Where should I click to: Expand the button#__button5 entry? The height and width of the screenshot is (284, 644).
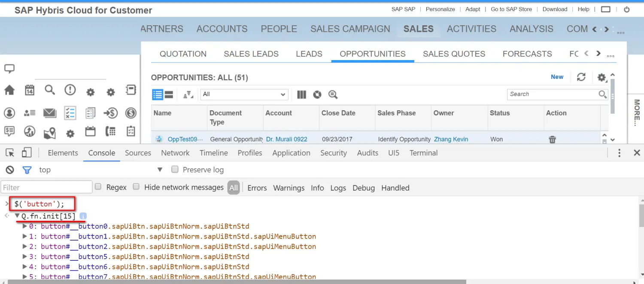[x=24, y=257]
